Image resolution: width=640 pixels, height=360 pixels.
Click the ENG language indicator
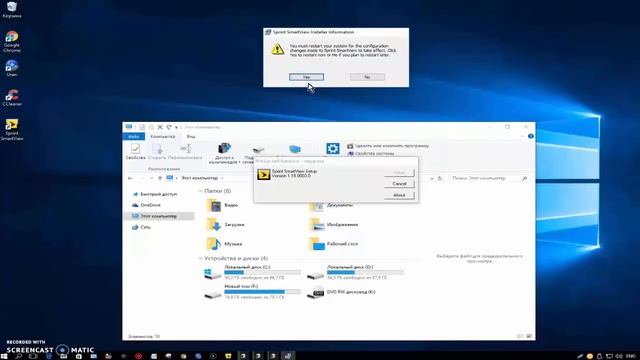(630, 356)
